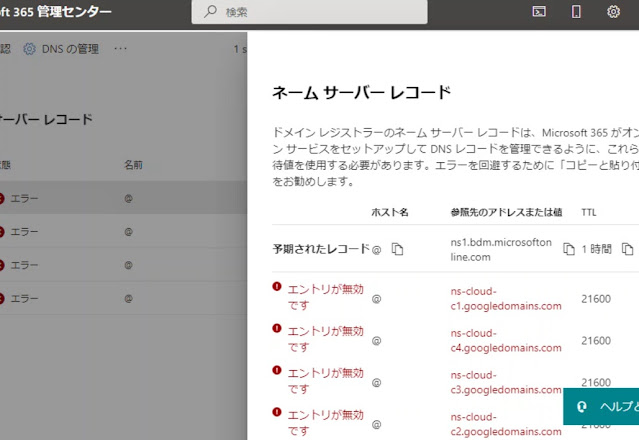The height and width of the screenshot is (440, 639).
Task: Click 21600 TTL for ns-cloud-c1 row
Action: pyautogui.click(x=596, y=299)
